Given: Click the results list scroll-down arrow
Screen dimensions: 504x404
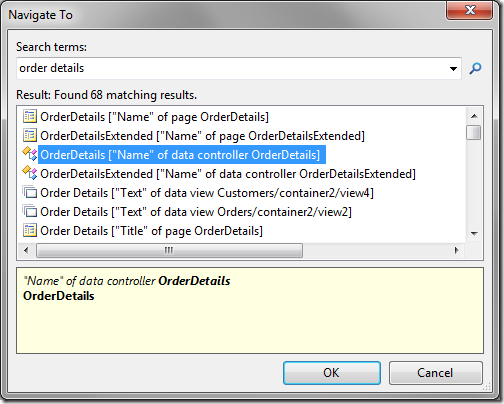Looking at the screenshot, I should [474, 233].
